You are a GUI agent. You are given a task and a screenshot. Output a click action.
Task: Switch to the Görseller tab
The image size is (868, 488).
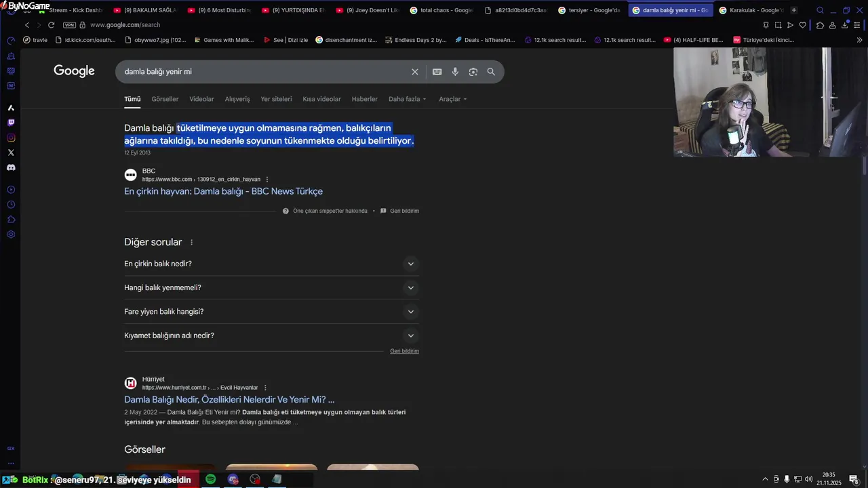point(165,99)
